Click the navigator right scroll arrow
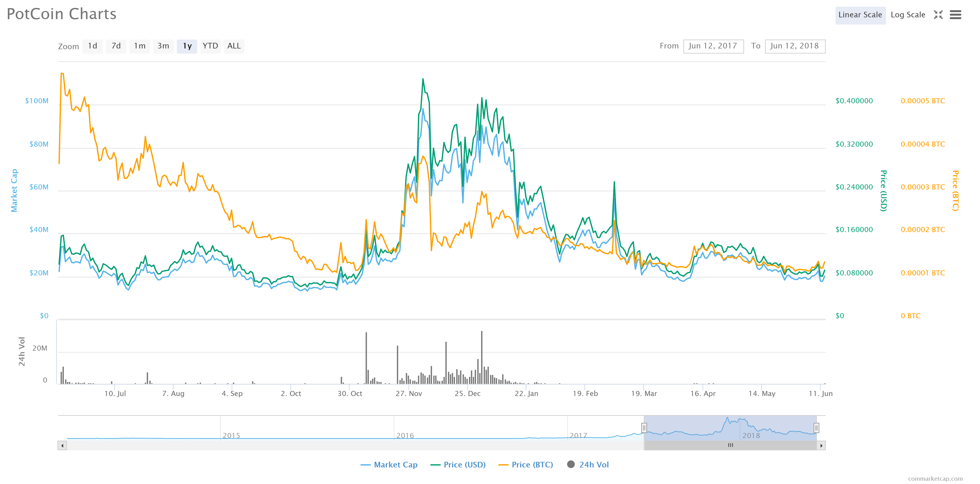 pos(821,445)
